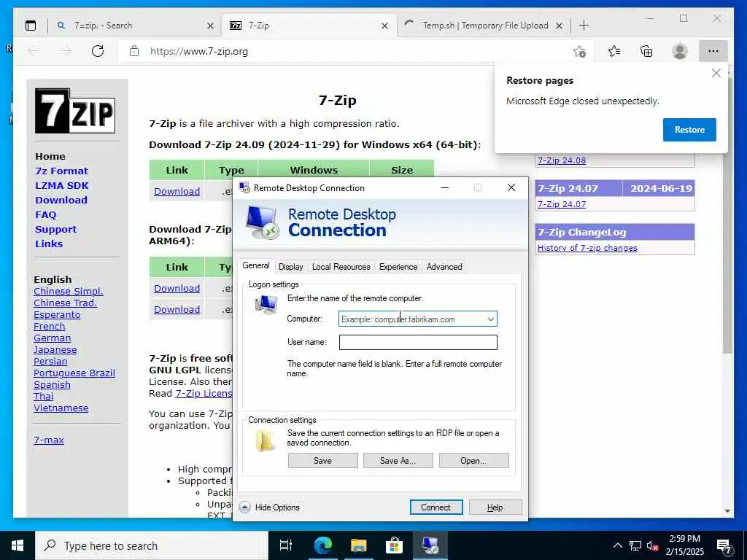Open LZMA SDK sidebar link
This screenshot has height=560, width=747.
click(x=62, y=186)
